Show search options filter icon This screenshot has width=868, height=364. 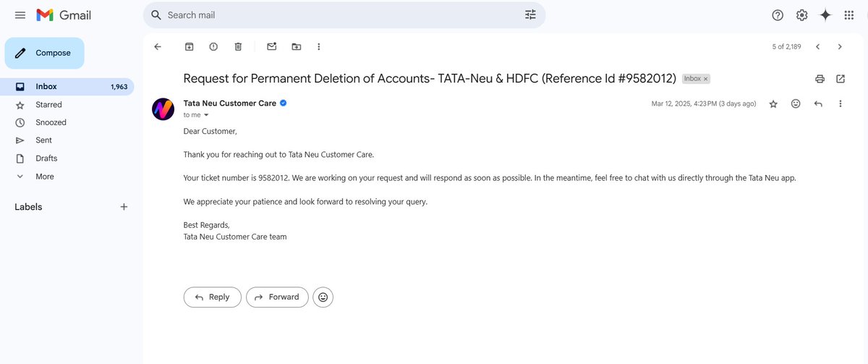[530, 15]
